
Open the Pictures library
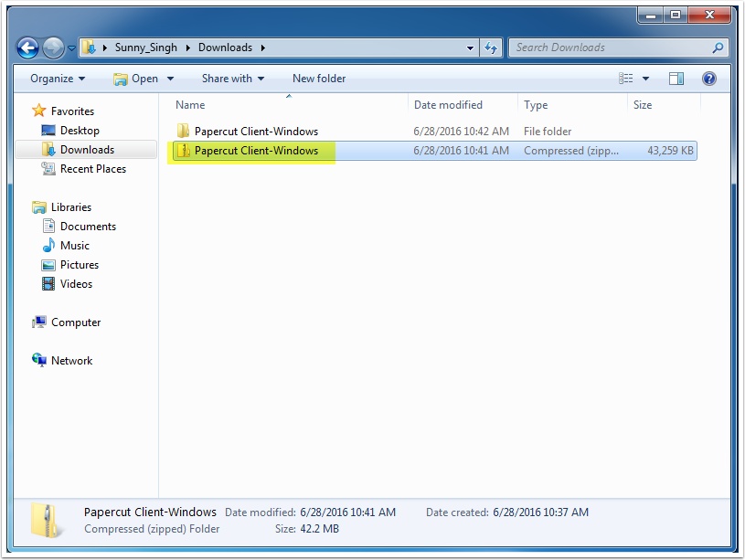click(80, 265)
